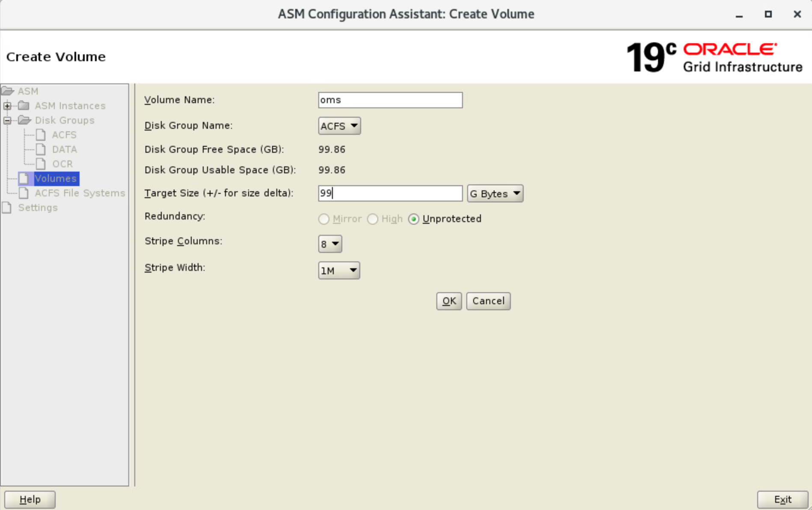Screen dimensions: 812x510
Task: Confirm volume creation with OK
Action: (449, 301)
